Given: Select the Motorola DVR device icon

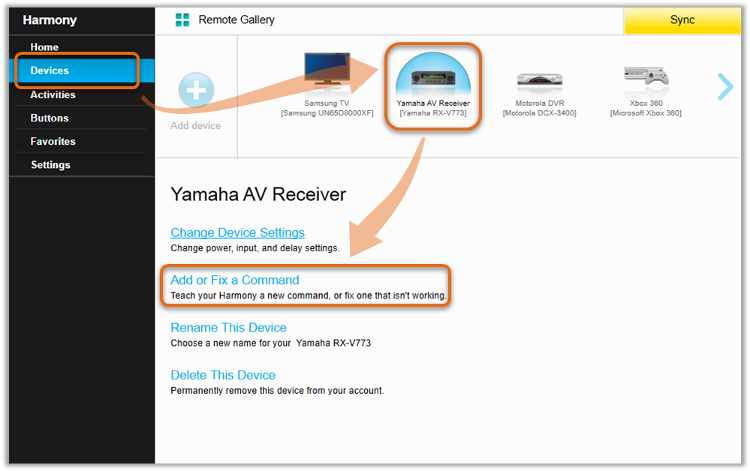Looking at the screenshot, I should coord(540,80).
